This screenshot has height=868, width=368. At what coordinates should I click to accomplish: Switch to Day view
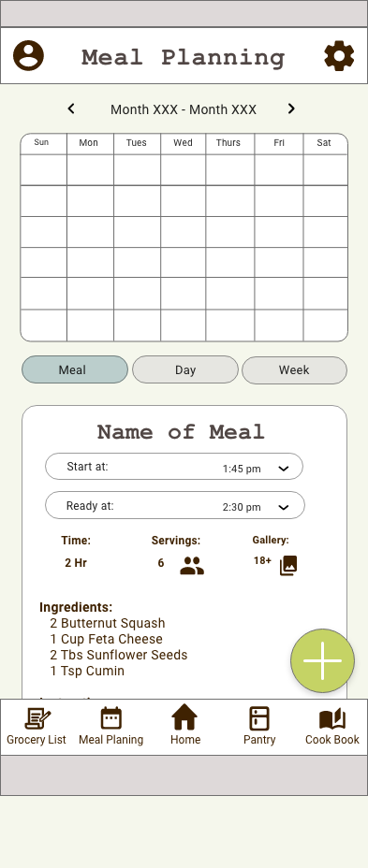tap(185, 369)
